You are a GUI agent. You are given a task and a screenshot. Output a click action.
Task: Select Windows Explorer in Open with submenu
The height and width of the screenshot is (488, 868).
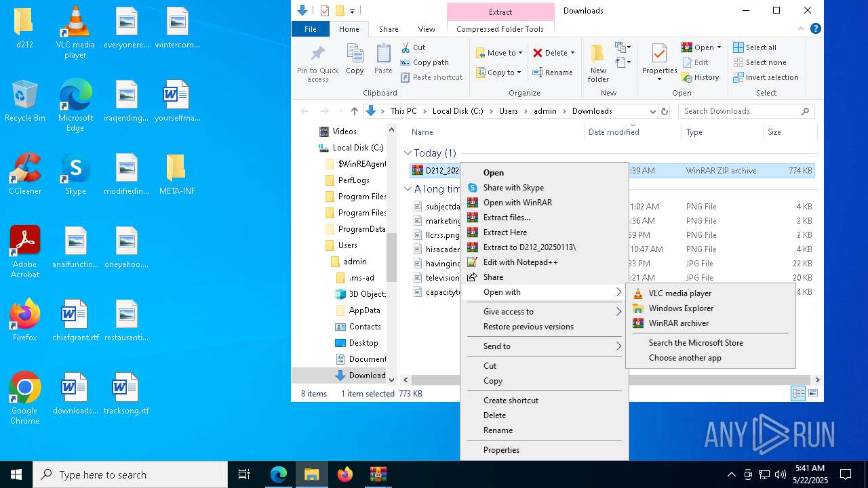click(710, 308)
